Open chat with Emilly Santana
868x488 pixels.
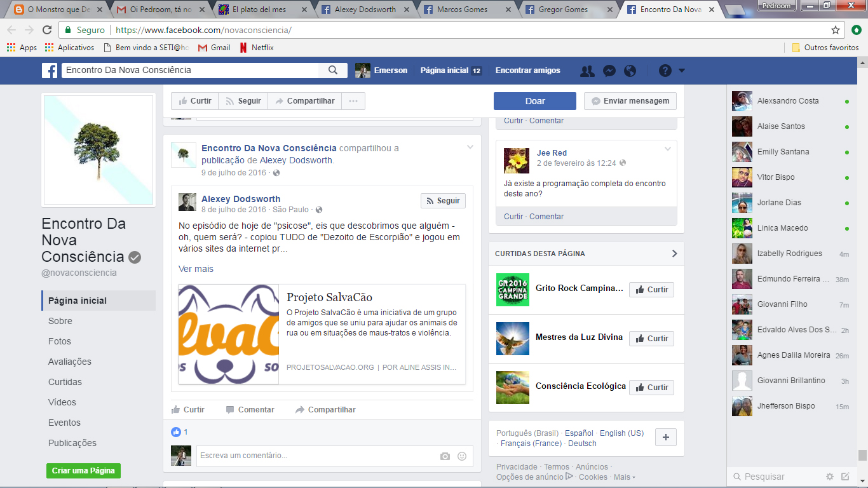[x=790, y=152]
